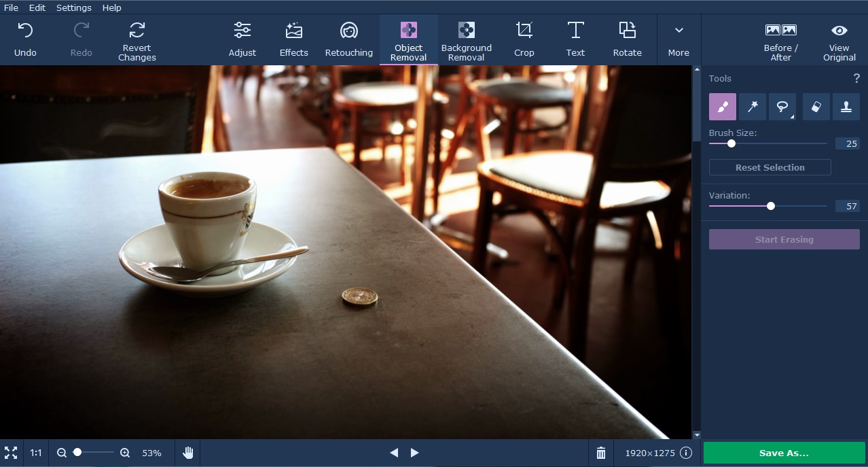Select the selection Eraser tool
The width and height of the screenshot is (868, 467).
(x=816, y=107)
